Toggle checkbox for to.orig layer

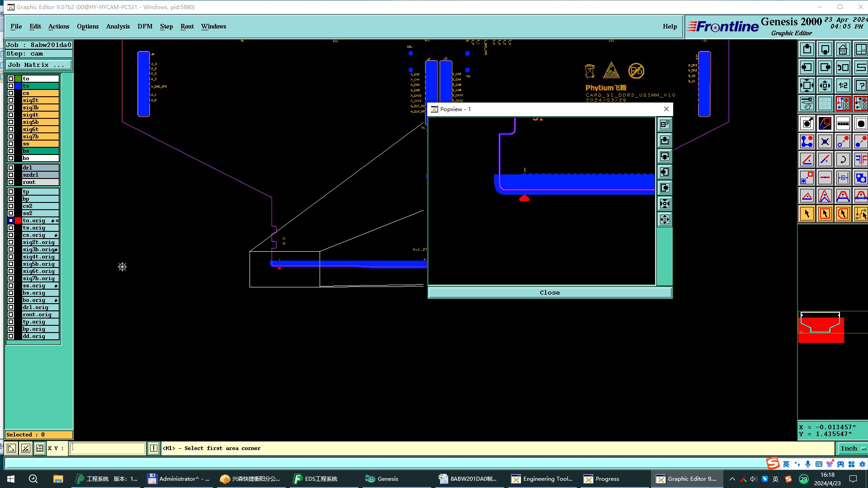click(11, 221)
